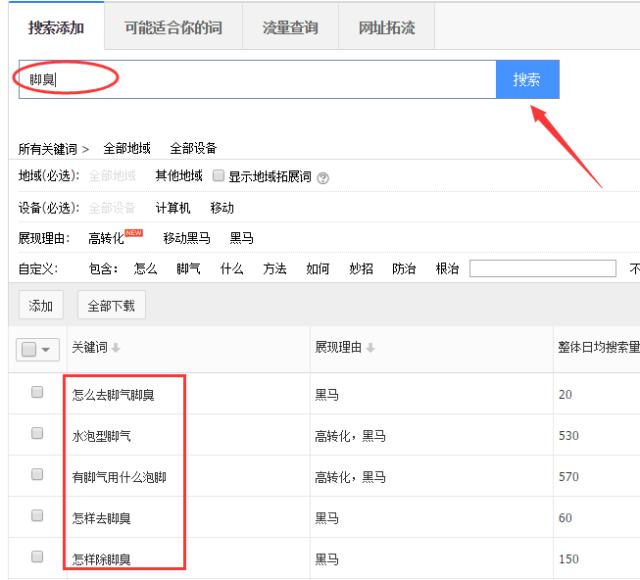
Task: Check the box for 怎样去脚臭
Action: (x=37, y=516)
